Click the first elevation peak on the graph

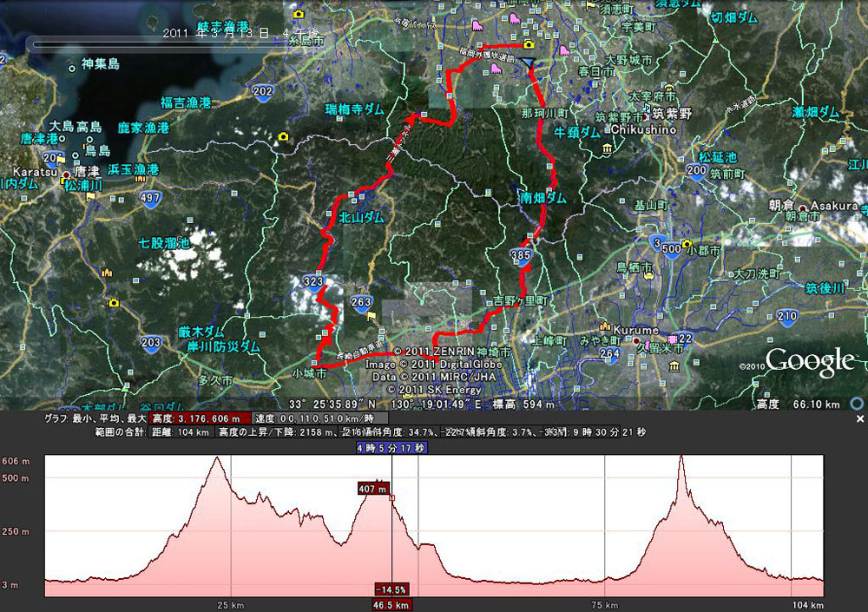218,457
